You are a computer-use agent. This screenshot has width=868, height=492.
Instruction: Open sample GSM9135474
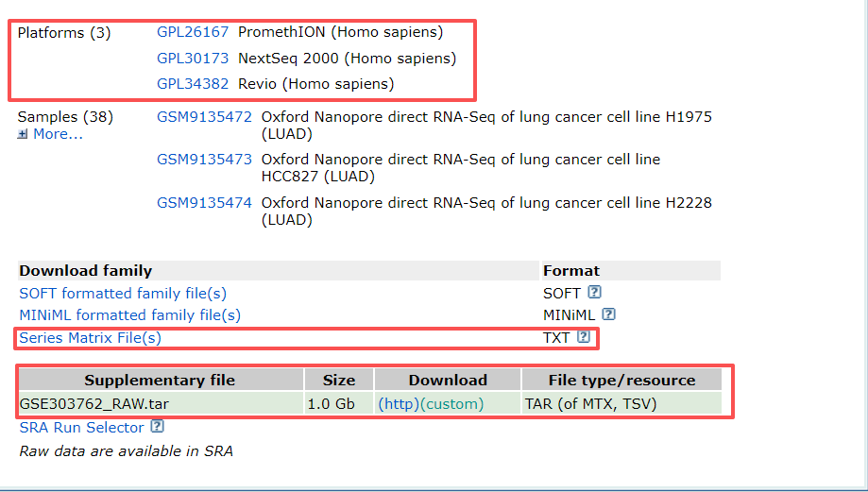click(204, 202)
